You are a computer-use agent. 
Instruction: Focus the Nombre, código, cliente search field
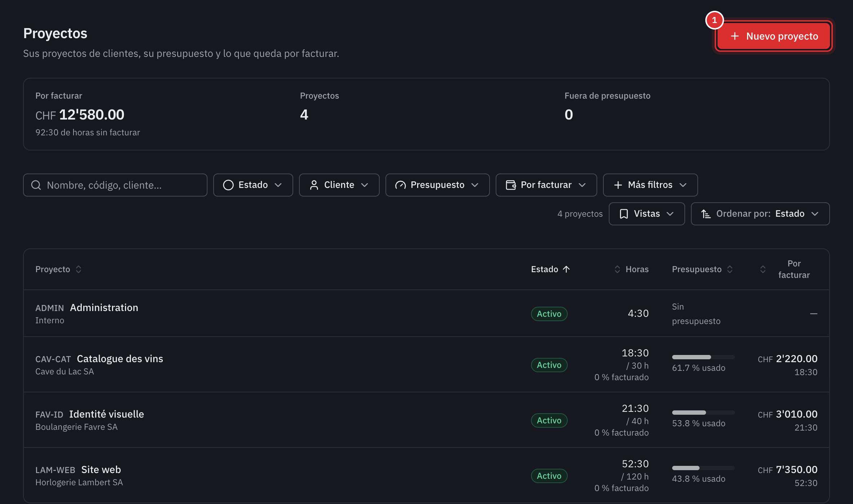coord(115,185)
